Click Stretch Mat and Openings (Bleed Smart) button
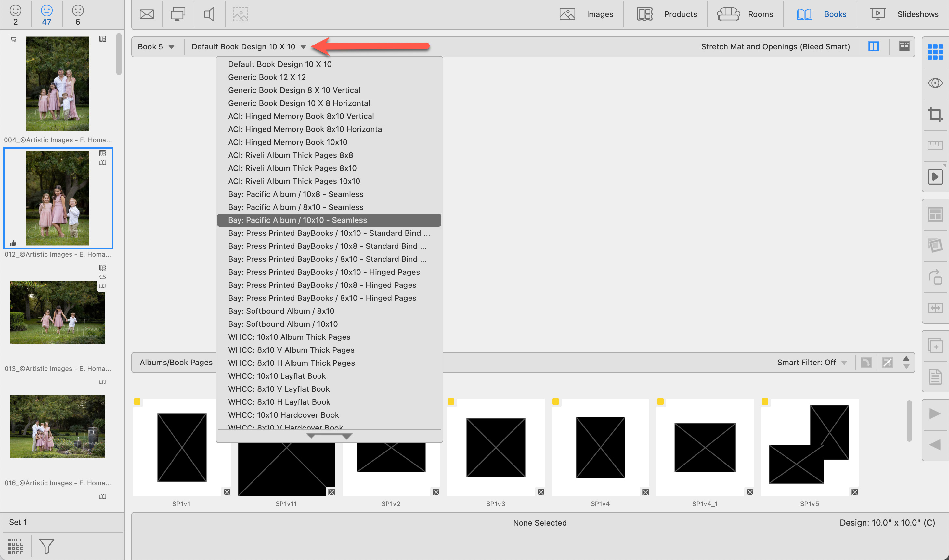The width and height of the screenshot is (949, 560). [775, 47]
